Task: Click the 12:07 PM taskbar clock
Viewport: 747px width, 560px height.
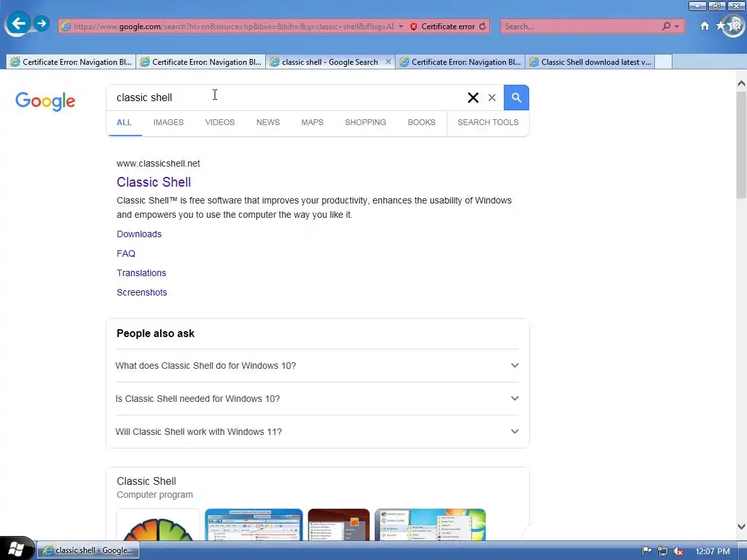Action: click(713, 552)
